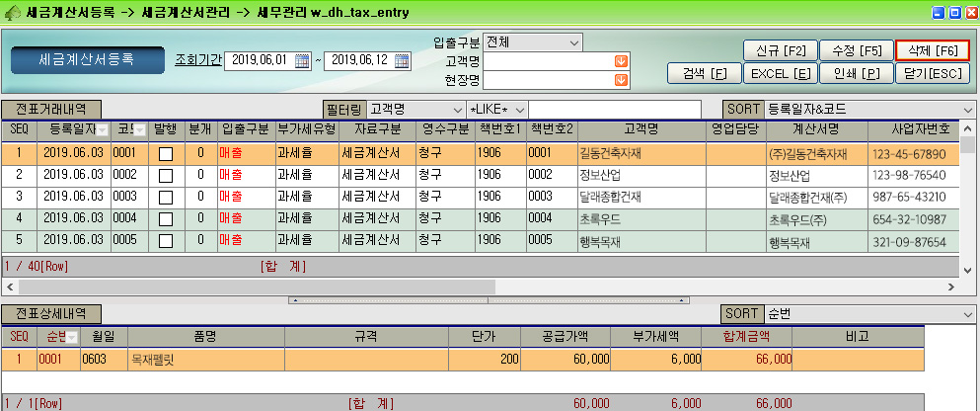This screenshot has width=980, height=411.
Task: Check the 발행 box for row 달래종합건재
Action: click(166, 198)
